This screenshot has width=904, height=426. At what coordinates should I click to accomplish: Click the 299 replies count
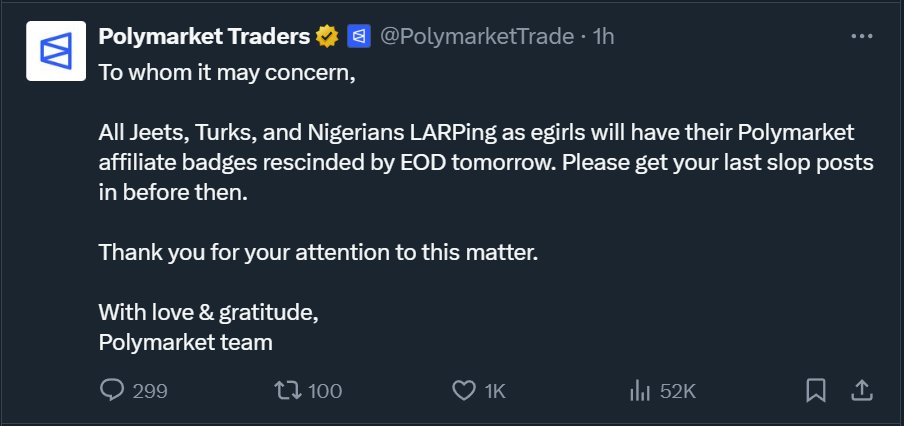coord(150,391)
